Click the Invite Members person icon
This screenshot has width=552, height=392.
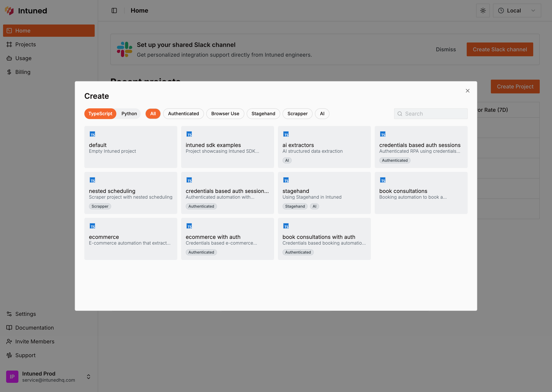pos(9,341)
